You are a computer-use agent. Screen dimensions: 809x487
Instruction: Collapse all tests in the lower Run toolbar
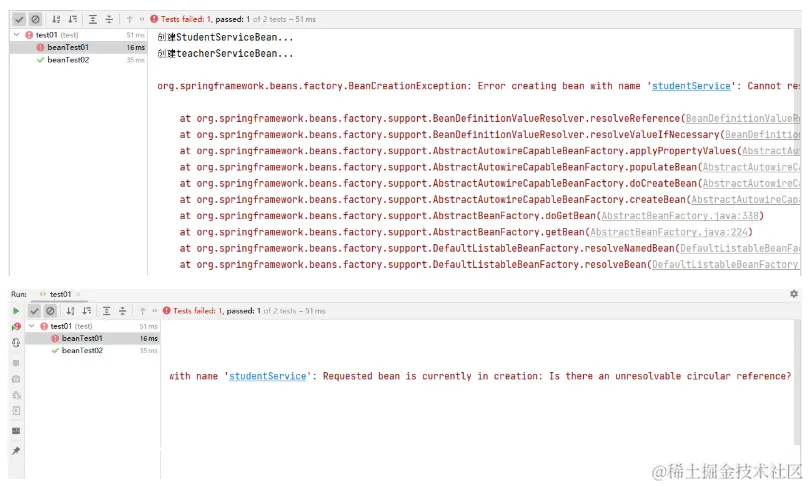coord(122,311)
